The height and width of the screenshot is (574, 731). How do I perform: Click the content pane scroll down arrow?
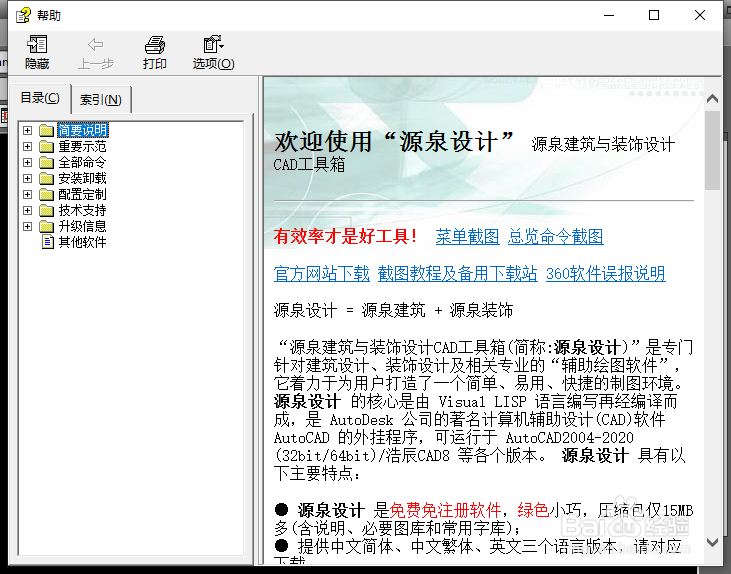(712, 542)
